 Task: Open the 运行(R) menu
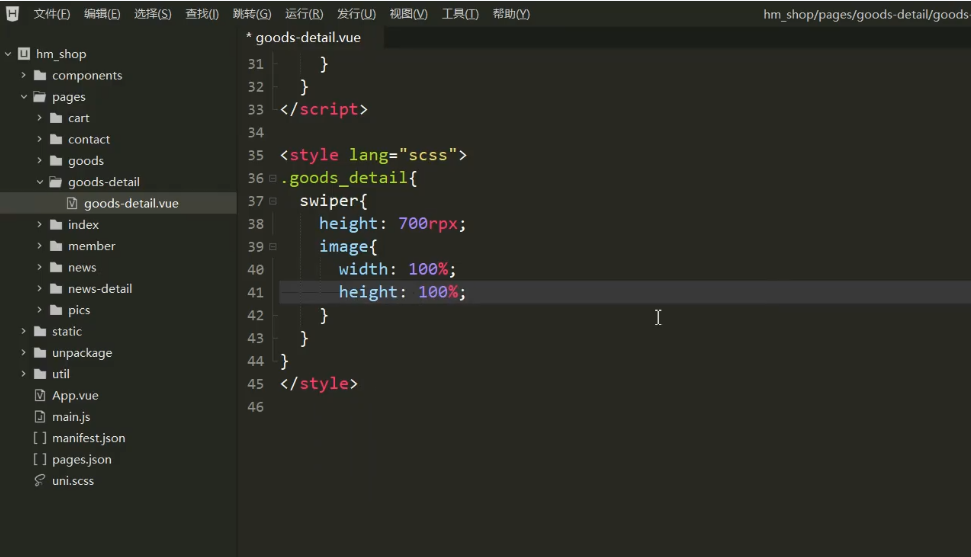304,14
